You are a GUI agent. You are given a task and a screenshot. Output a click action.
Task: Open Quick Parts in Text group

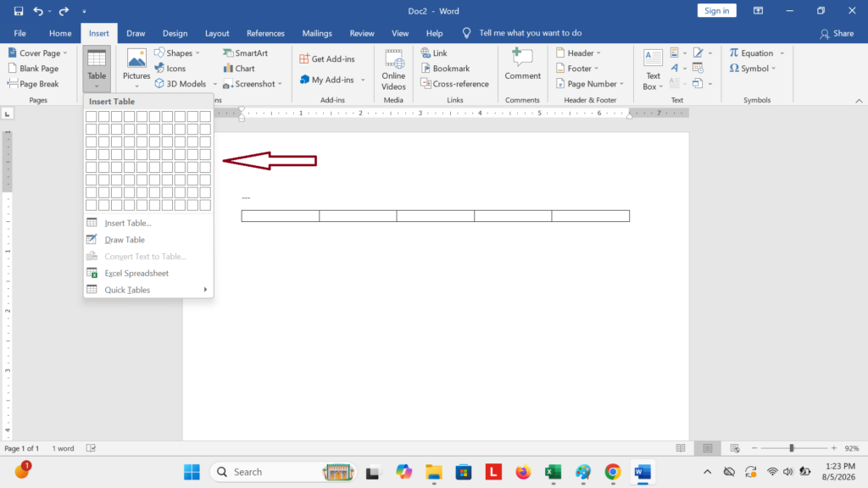pyautogui.click(x=678, y=53)
